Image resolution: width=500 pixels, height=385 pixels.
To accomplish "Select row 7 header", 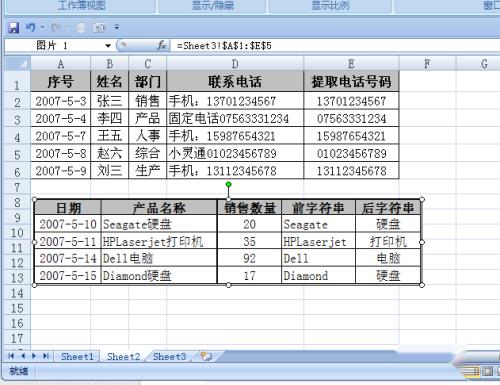I will [17, 187].
